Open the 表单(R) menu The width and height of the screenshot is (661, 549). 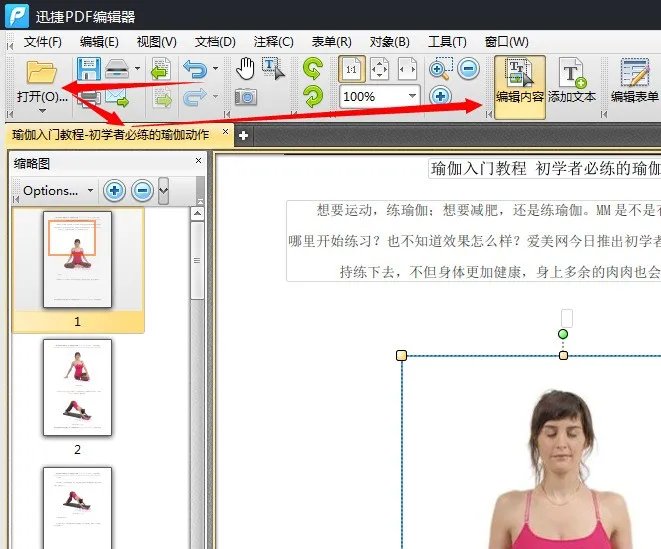(331, 42)
